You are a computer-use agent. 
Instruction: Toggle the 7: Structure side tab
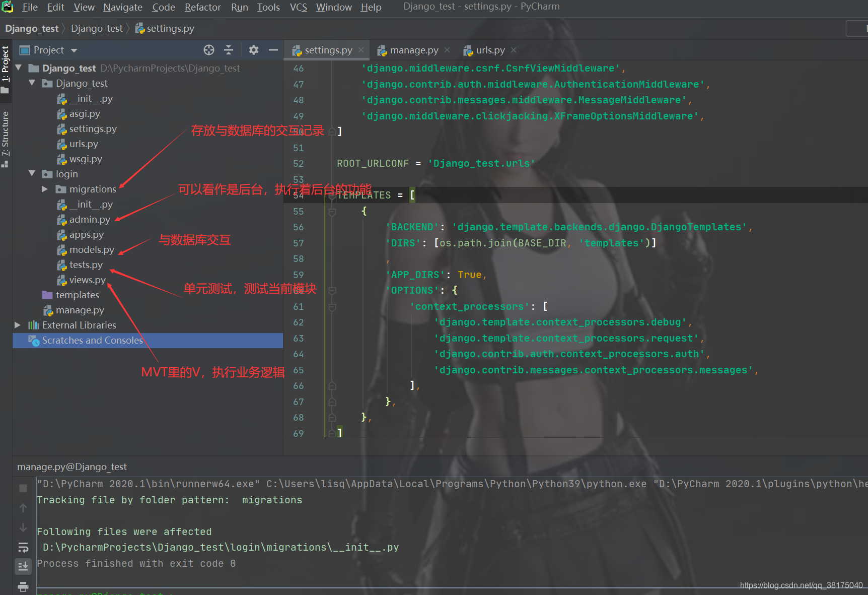coord(6,139)
